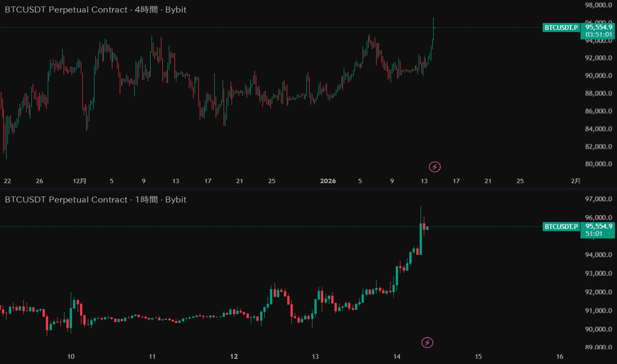Select the BTCUSDT.P symbol label on the 1時間 chart
The width and height of the screenshot is (617, 364).
[561, 226]
